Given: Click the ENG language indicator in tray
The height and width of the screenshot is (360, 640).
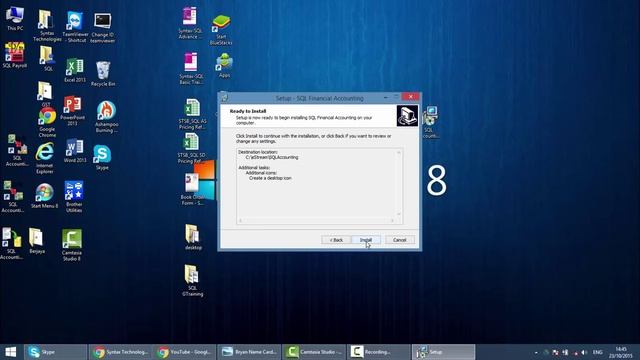Looking at the screenshot, I should [598, 352].
